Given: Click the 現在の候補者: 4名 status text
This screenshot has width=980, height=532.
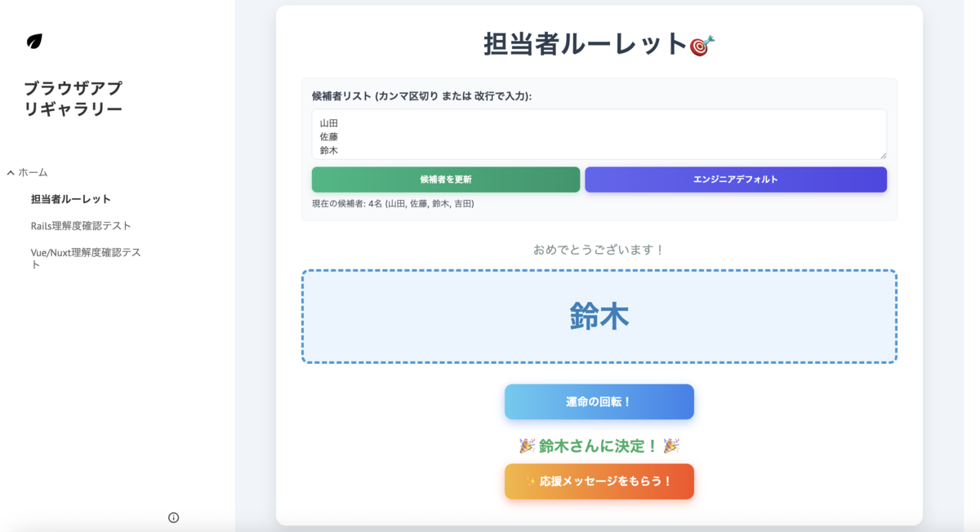Looking at the screenshot, I should 393,204.
